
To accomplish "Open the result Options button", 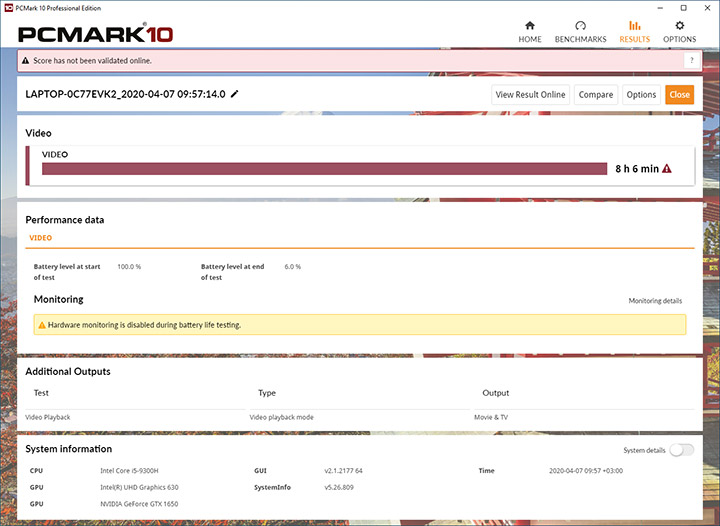I will [x=641, y=95].
